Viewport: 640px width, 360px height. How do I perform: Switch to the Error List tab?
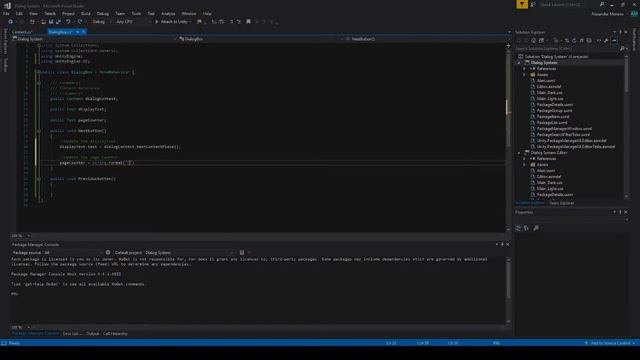click(72, 333)
